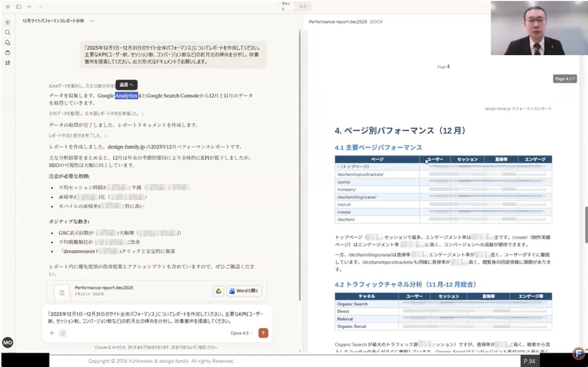This screenshot has height=367, width=588.
Task: Attach a file via the plus icon
Action: (x=51, y=333)
